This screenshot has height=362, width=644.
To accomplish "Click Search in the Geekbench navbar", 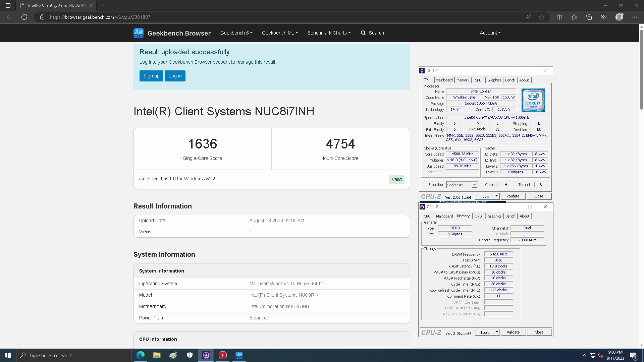I will click(x=372, y=33).
